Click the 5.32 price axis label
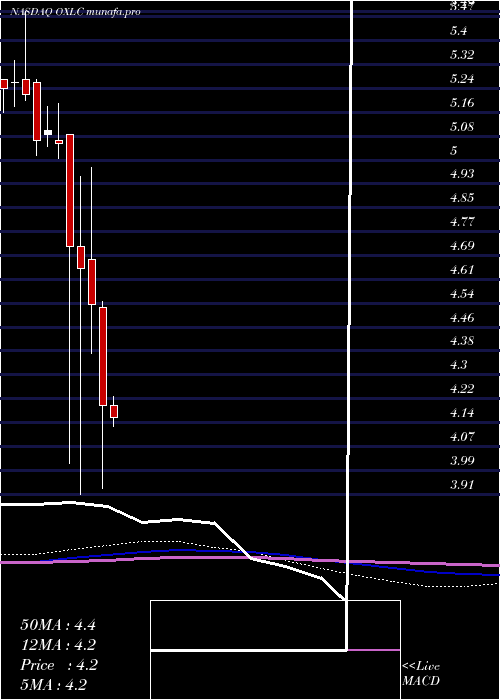Viewport: 500px width, 700px height. click(462, 55)
